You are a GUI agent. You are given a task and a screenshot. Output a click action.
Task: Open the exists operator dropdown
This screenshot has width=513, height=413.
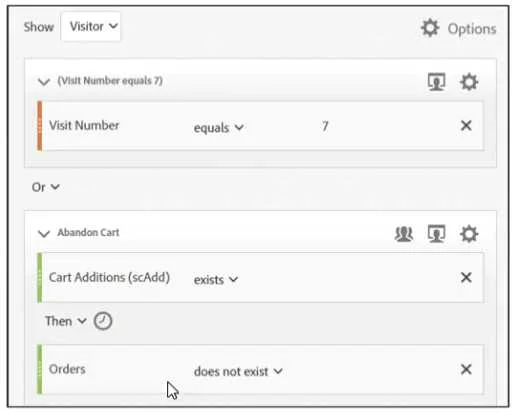(216, 280)
